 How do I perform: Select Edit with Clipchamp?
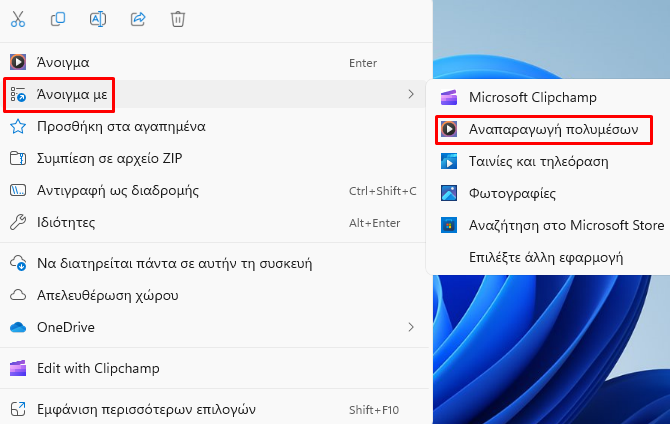click(215, 368)
